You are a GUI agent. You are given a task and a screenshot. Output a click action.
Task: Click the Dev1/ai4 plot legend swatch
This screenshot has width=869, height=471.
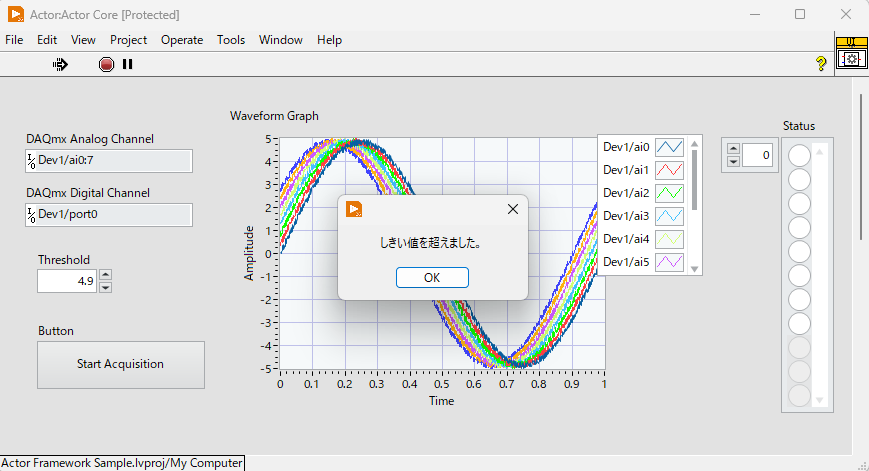pos(669,239)
